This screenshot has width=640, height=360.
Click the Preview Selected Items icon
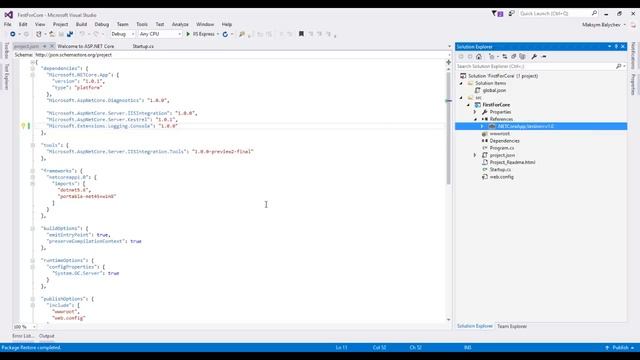(544, 56)
